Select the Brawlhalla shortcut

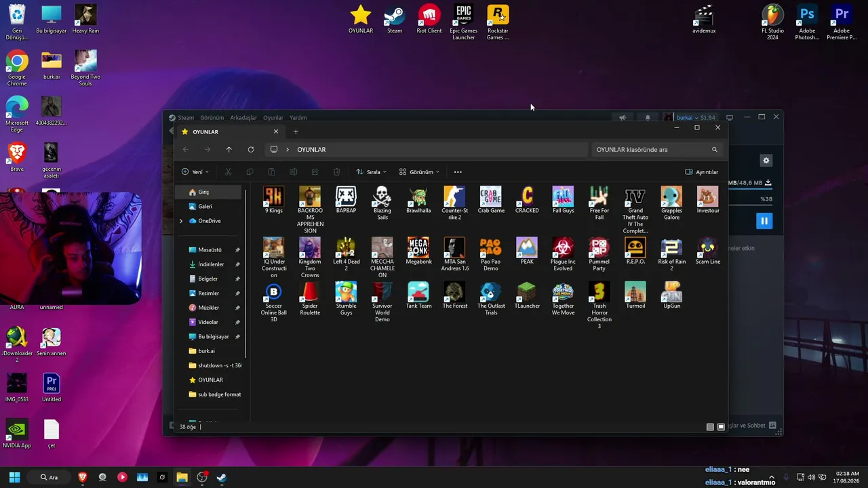pyautogui.click(x=418, y=200)
